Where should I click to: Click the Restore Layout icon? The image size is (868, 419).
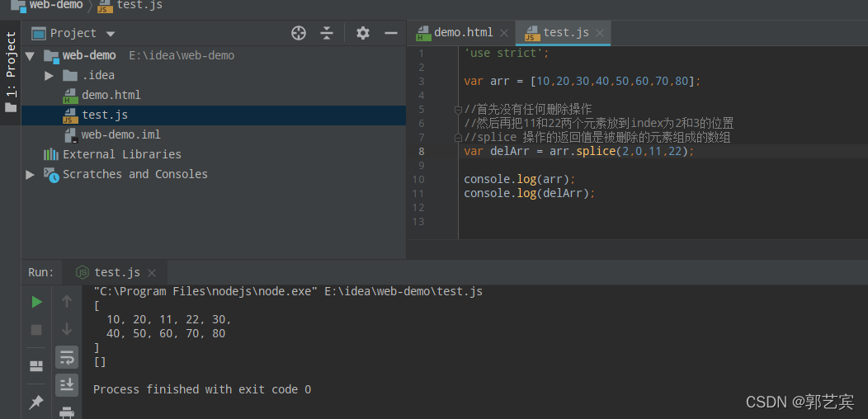36,366
